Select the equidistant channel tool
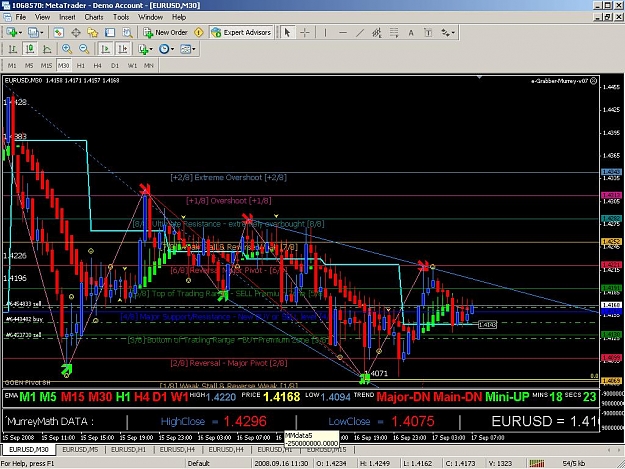Screen dimensions: 625x469 click(x=377, y=33)
